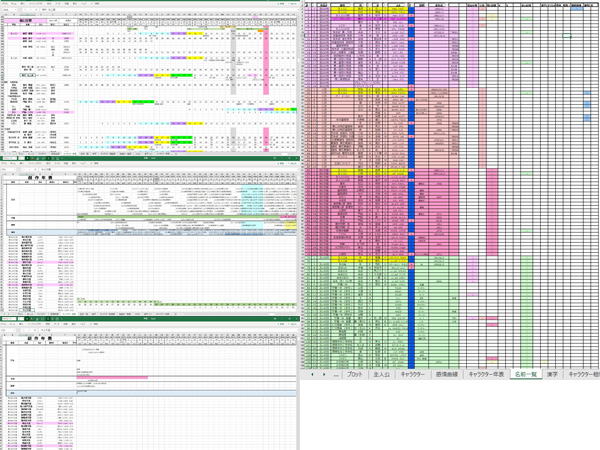Viewport: 600px width, 450px height.
Task: Select the キャラクター sheet tab
Action: click(x=411, y=373)
